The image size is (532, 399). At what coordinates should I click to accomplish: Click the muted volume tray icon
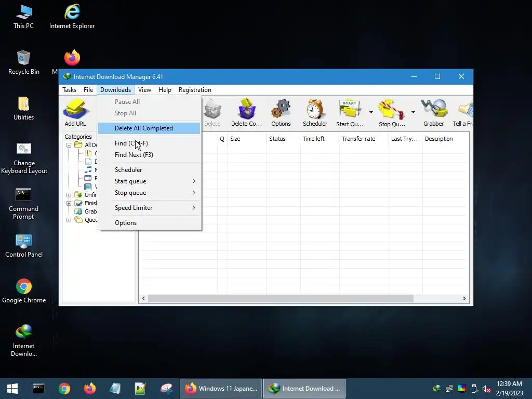click(486, 389)
